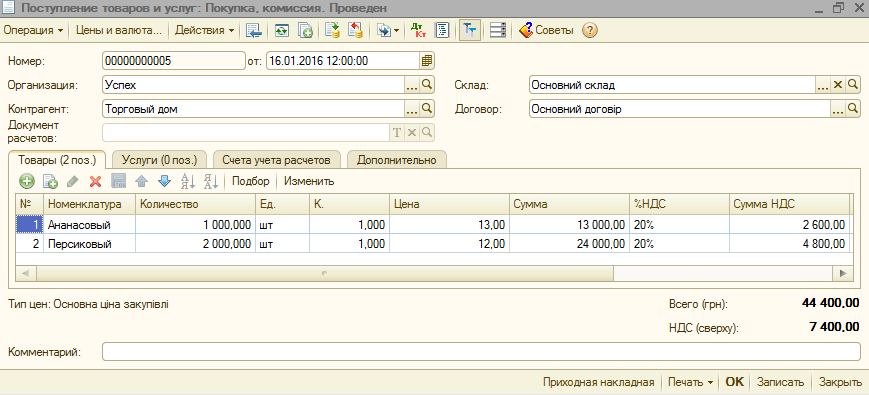Select sum cell 24 000,00
Screen dimensions: 869x395
pos(570,244)
